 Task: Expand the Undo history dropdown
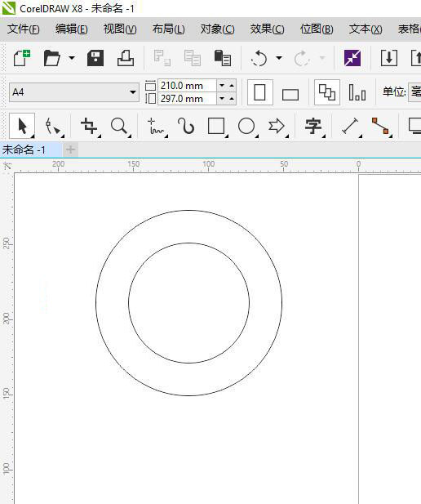click(x=279, y=58)
